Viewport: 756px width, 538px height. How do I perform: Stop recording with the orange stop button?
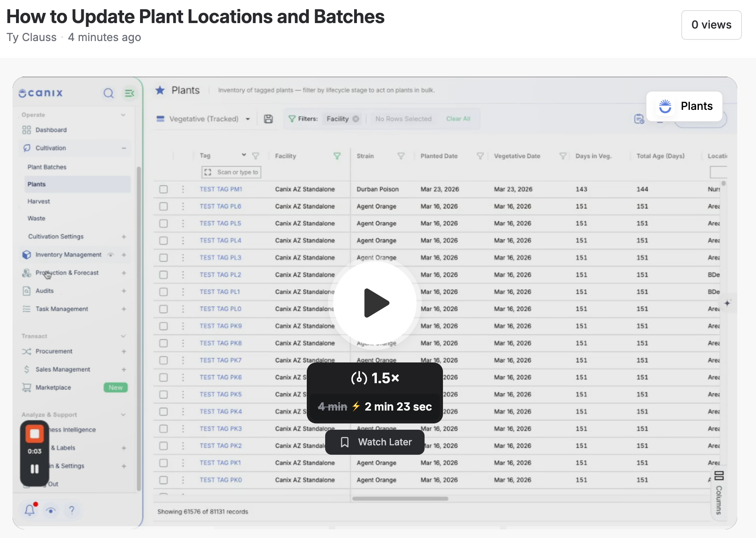click(34, 434)
